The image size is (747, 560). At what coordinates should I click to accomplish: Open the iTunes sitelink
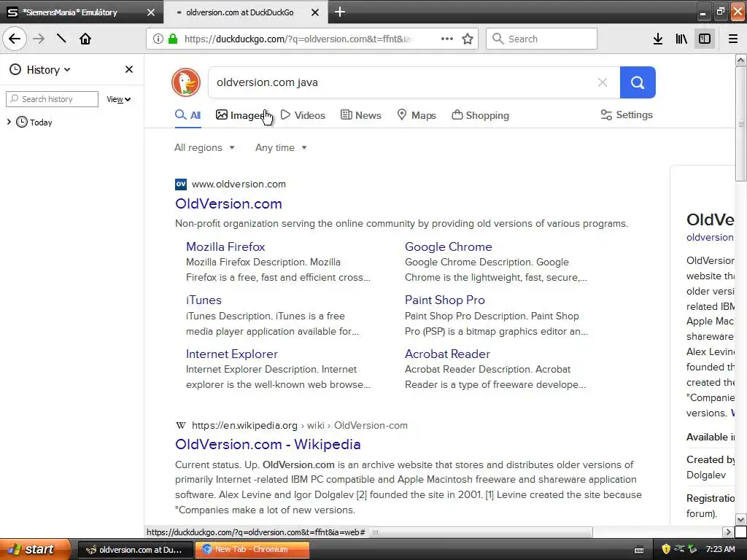click(x=204, y=300)
